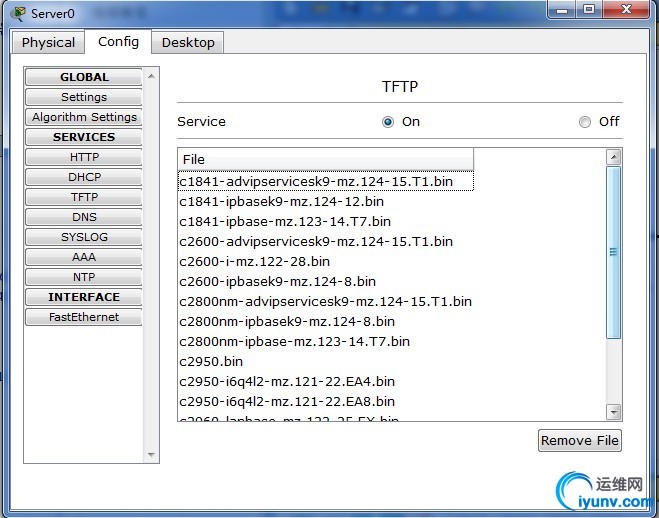Close the Server0 window
Image resolution: width=659 pixels, height=518 pixels.
click(626, 9)
